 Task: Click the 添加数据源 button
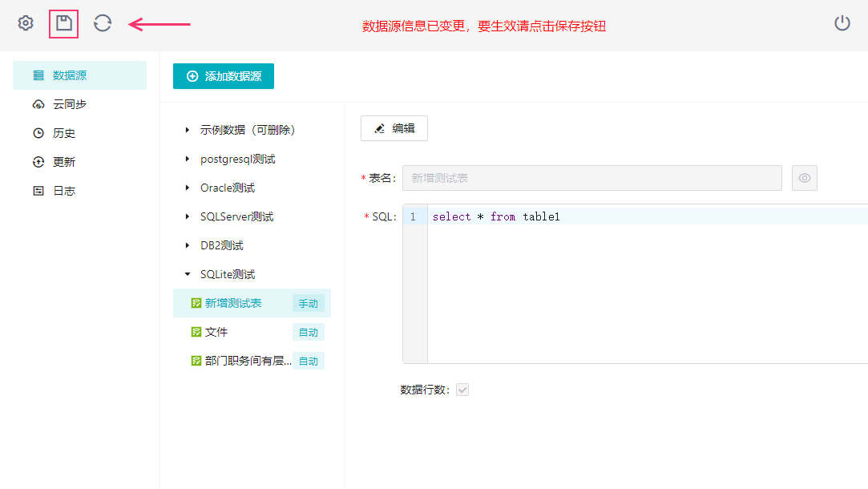(x=223, y=76)
